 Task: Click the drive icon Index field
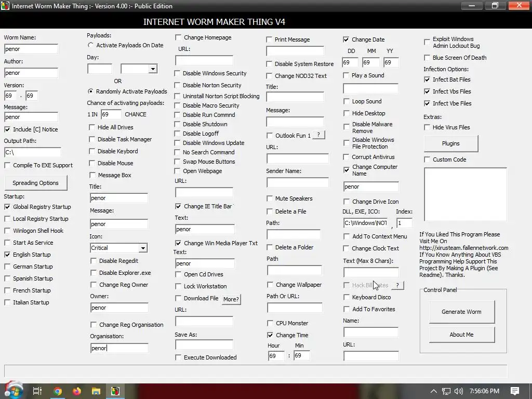click(x=404, y=223)
